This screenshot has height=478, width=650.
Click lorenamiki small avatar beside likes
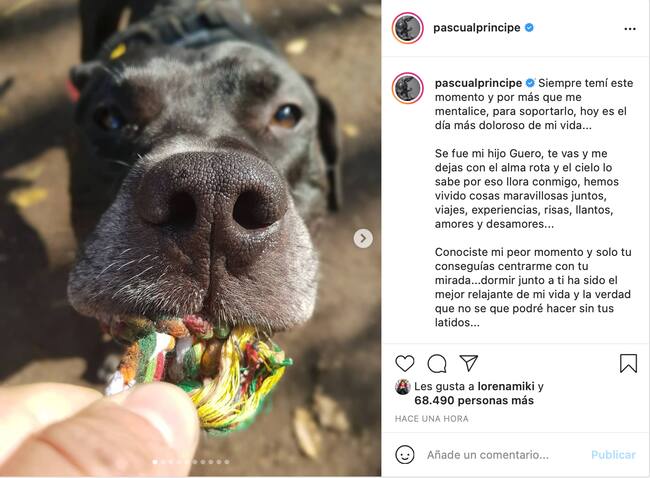(x=403, y=387)
